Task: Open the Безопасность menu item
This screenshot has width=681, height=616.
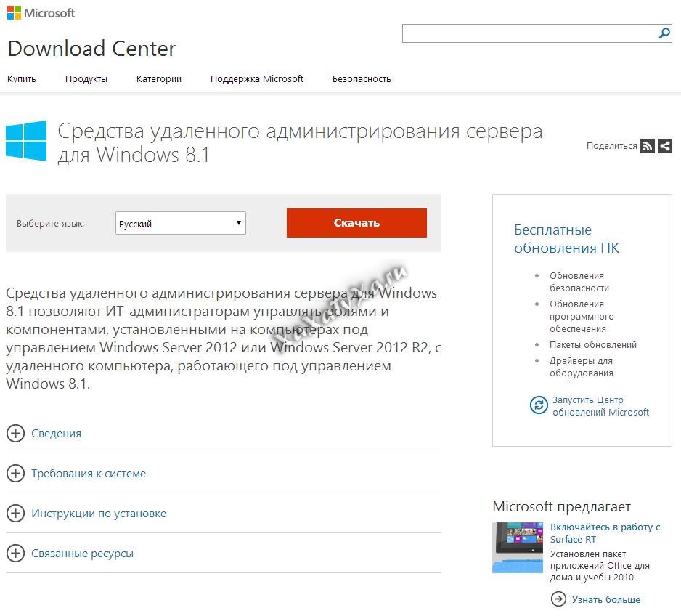Action: click(362, 79)
